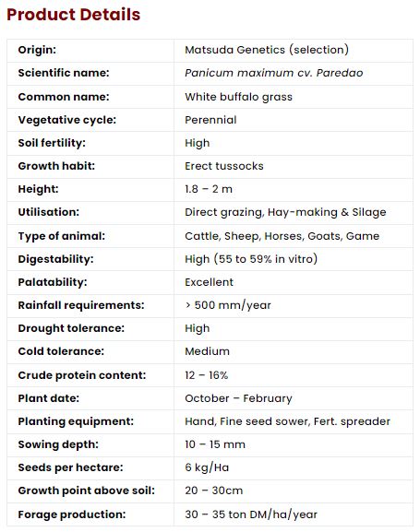Click the Cold tolerance Medium value
Viewport: 420px width, 532px height.
[x=208, y=351]
